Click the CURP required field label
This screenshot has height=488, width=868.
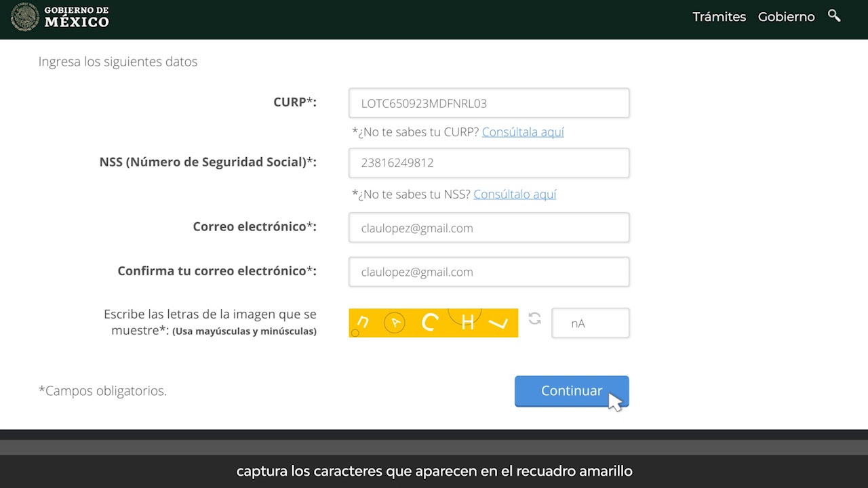click(294, 102)
